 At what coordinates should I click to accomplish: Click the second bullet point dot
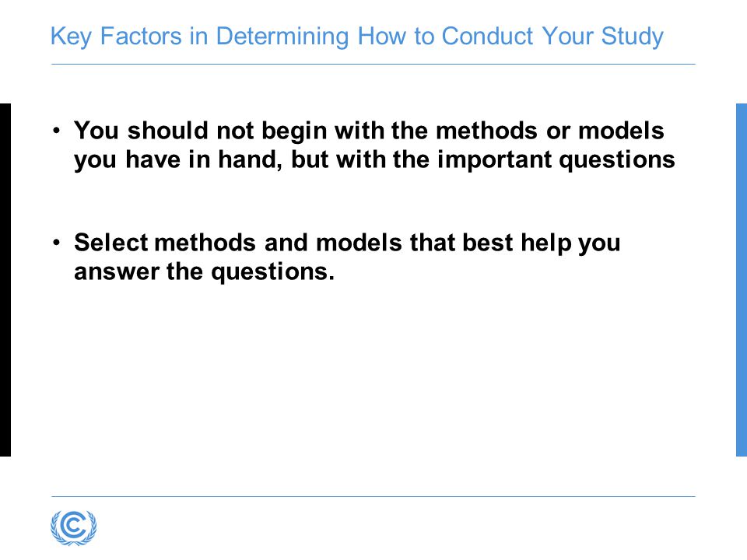[x=57, y=243]
